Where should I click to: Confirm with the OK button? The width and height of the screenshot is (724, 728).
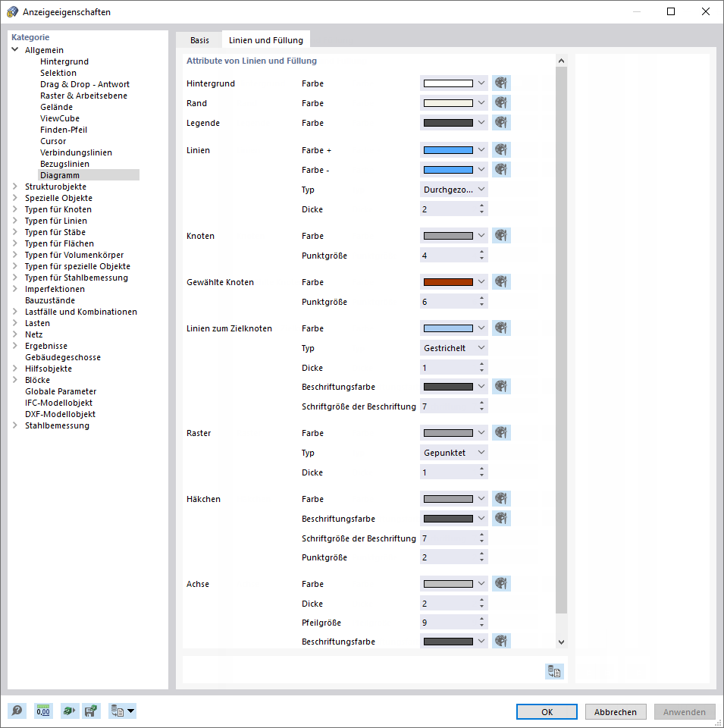pyautogui.click(x=547, y=712)
